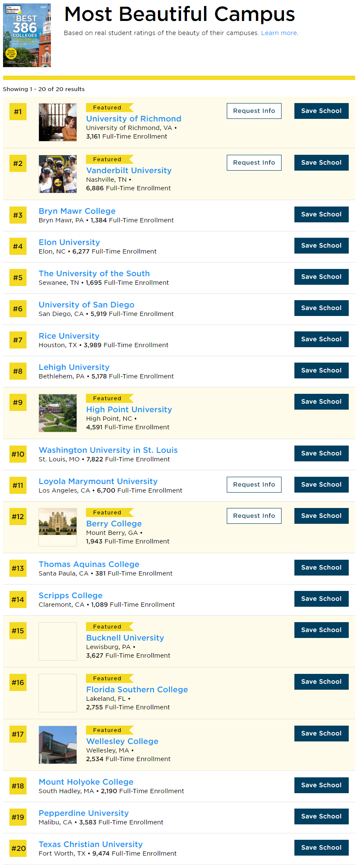Open Mount Holyoke College page
The image size is (359, 868).
(x=86, y=782)
